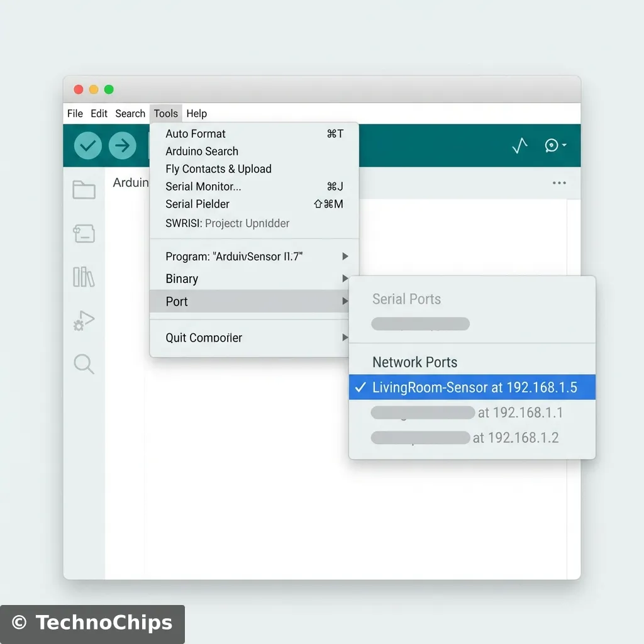
Task: Click the ellipsis editor options button
Action: point(559,182)
